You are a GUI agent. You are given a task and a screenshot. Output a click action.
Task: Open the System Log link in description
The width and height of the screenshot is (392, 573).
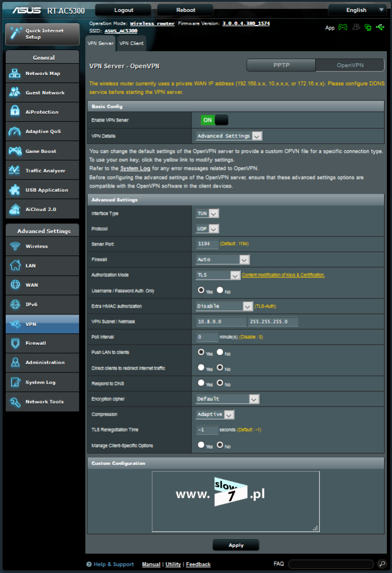[135, 168]
